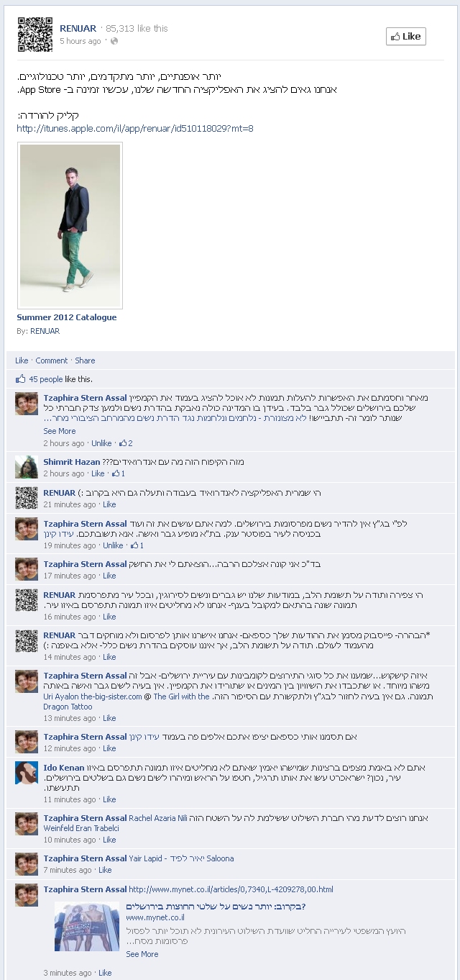Screen dimensions: 460x980
Task: Open Ido Kenan's avatar picture
Action: click(27, 773)
